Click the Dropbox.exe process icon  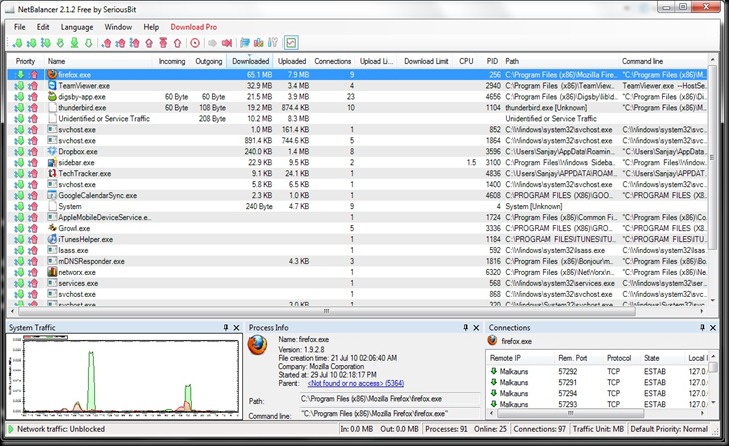(x=52, y=151)
